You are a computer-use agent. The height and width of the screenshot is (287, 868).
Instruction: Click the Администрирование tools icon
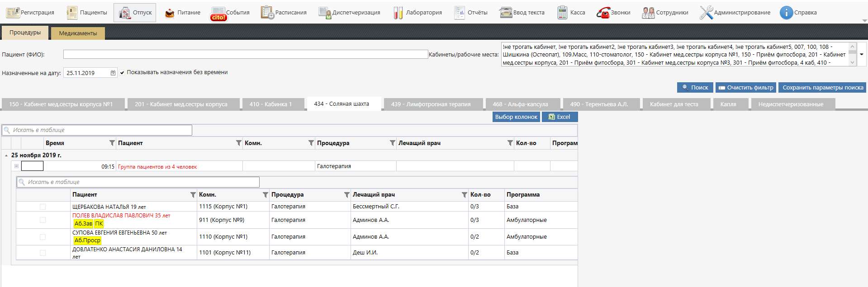706,13
